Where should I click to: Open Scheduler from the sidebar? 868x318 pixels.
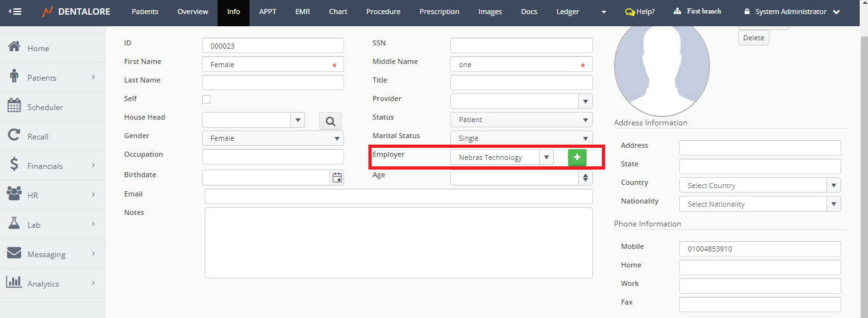point(45,107)
